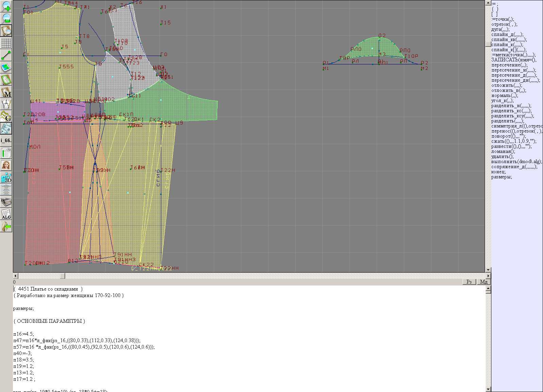The height and width of the screenshot is (392, 543).
Task: Toggle the grid display icon
Action: coord(6,43)
